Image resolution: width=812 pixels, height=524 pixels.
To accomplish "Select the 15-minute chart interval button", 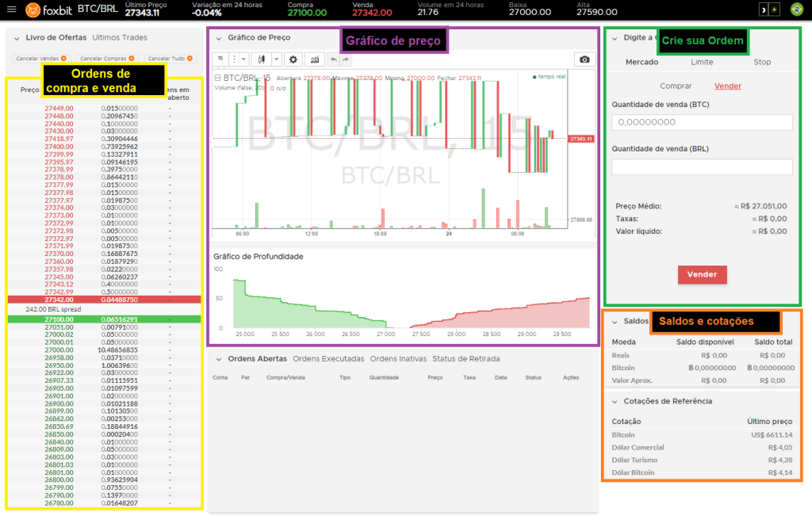I will pyautogui.click(x=220, y=59).
